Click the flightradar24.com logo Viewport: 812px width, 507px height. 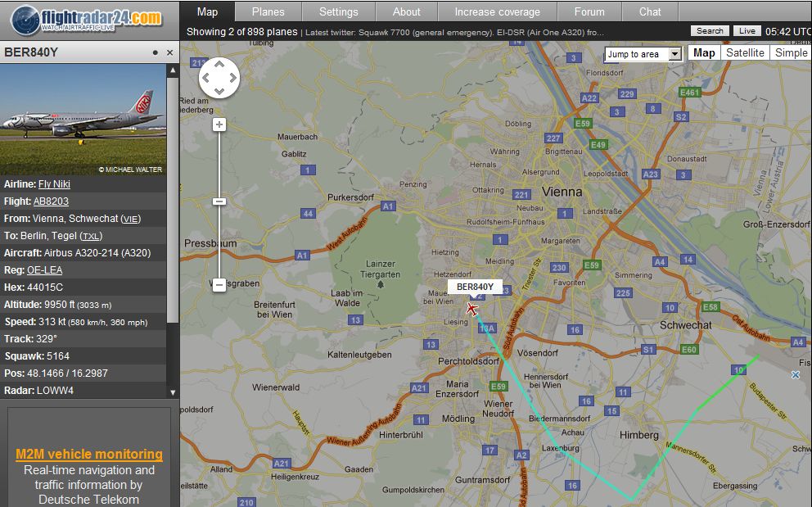click(87, 20)
